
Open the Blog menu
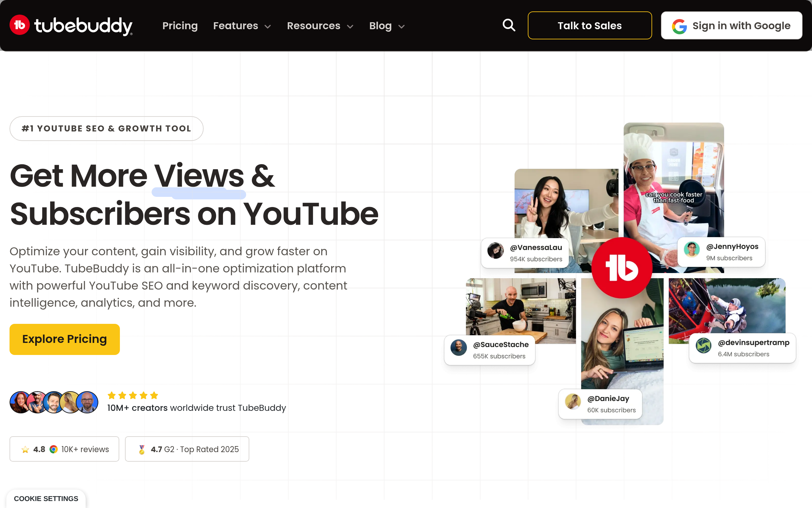click(387, 26)
